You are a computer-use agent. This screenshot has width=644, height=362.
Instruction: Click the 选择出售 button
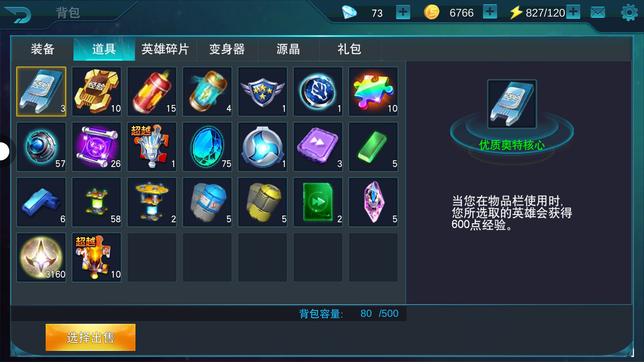pyautogui.click(x=91, y=337)
